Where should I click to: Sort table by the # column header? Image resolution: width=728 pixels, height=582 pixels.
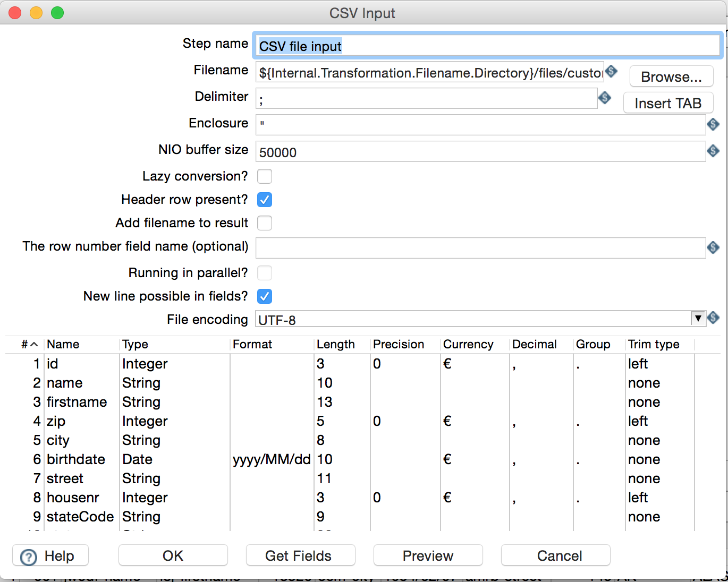pyautogui.click(x=29, y=345)
